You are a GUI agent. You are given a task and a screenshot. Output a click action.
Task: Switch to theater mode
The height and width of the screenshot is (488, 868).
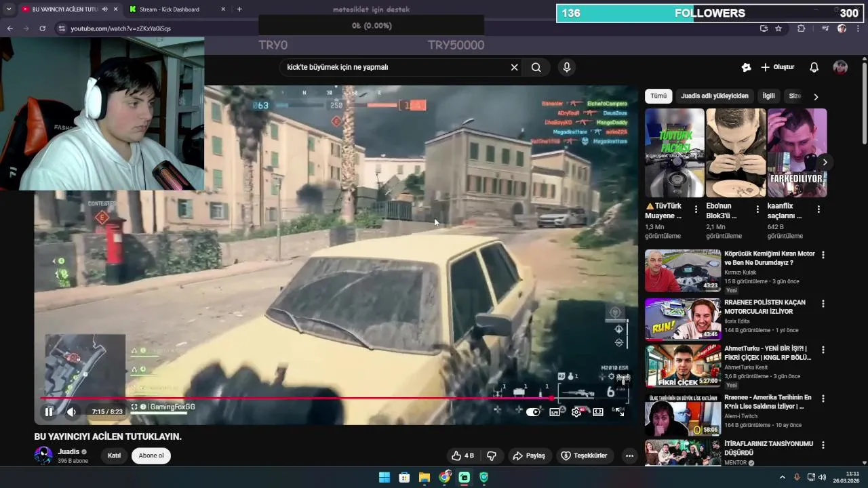(x=598, y=411)
